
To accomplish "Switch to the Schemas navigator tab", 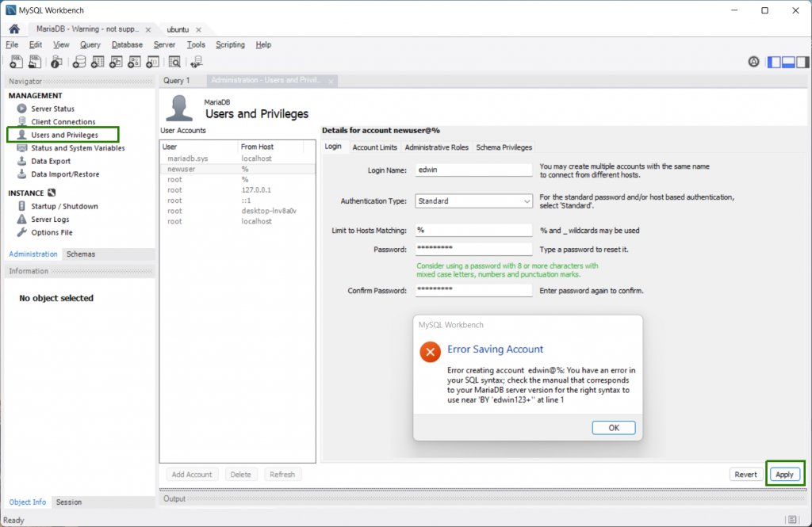I will [81, 254].
